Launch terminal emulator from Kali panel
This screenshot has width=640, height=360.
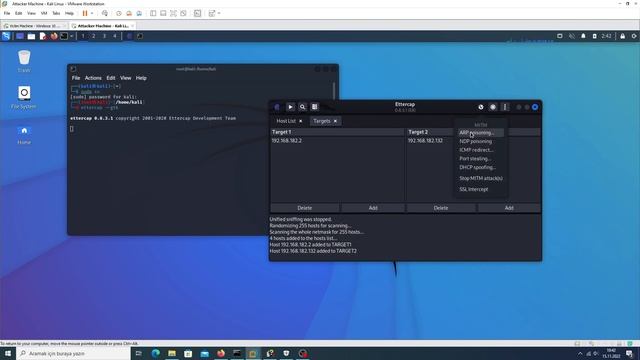pos(64,36)
